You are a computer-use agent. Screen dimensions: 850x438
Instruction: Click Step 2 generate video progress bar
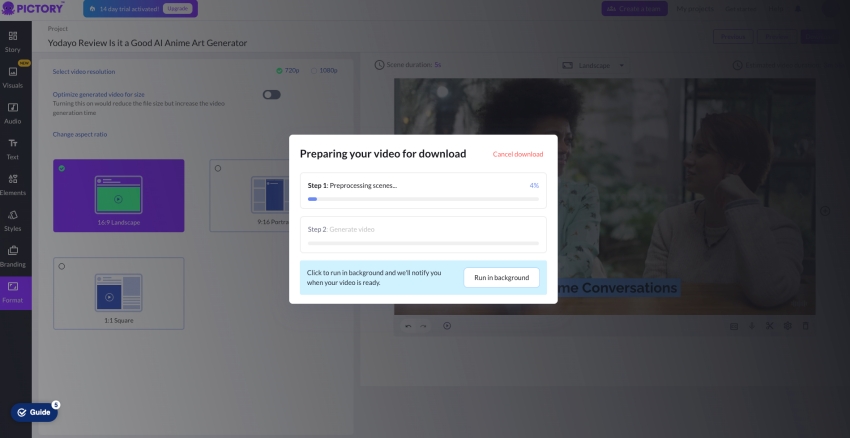pos(423,243)
